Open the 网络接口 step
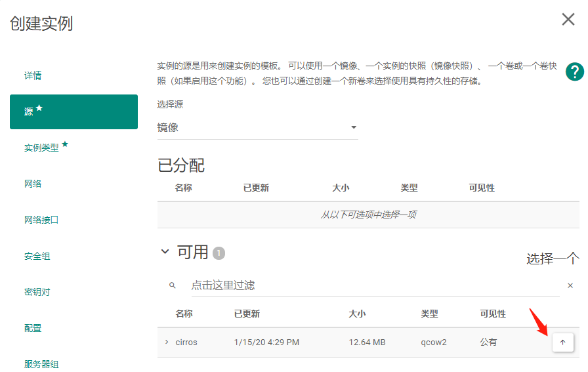Screen dimensions: 588x372 coord(41,220)
